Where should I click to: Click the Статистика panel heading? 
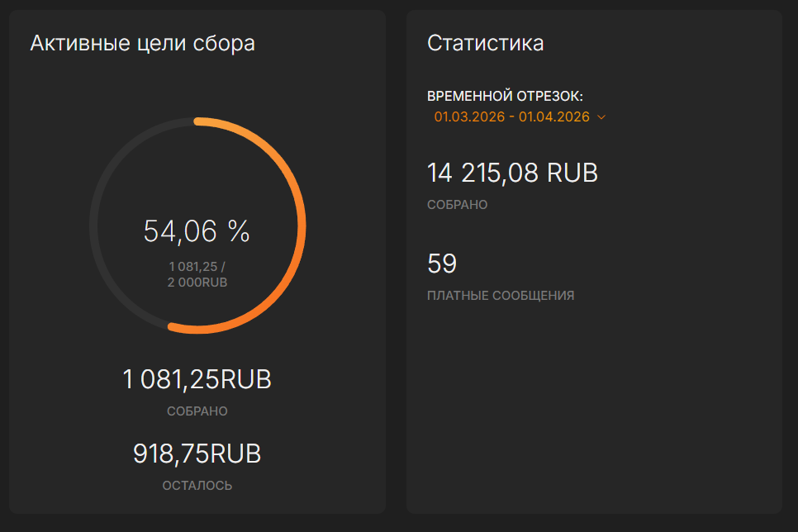click(x=486, y=43)
